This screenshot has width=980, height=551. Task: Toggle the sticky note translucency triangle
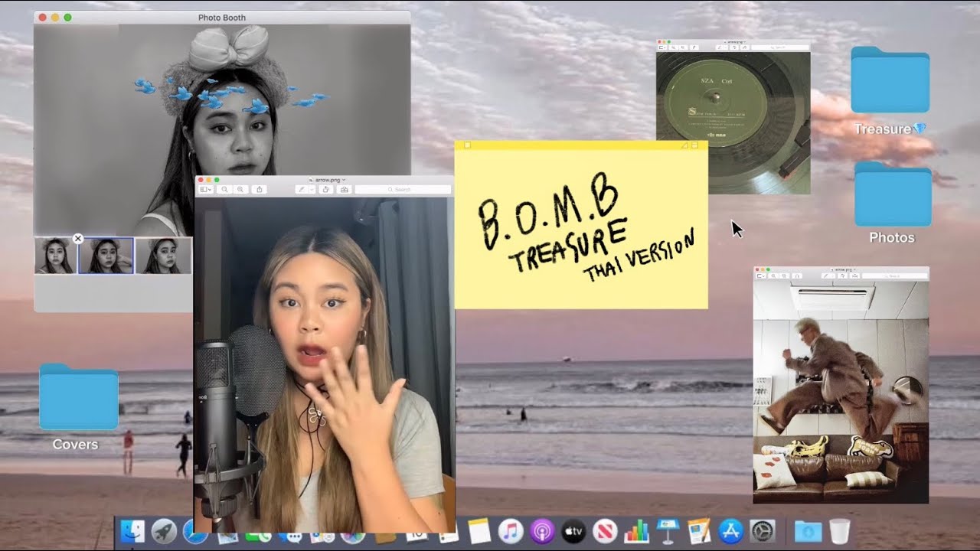685,145
